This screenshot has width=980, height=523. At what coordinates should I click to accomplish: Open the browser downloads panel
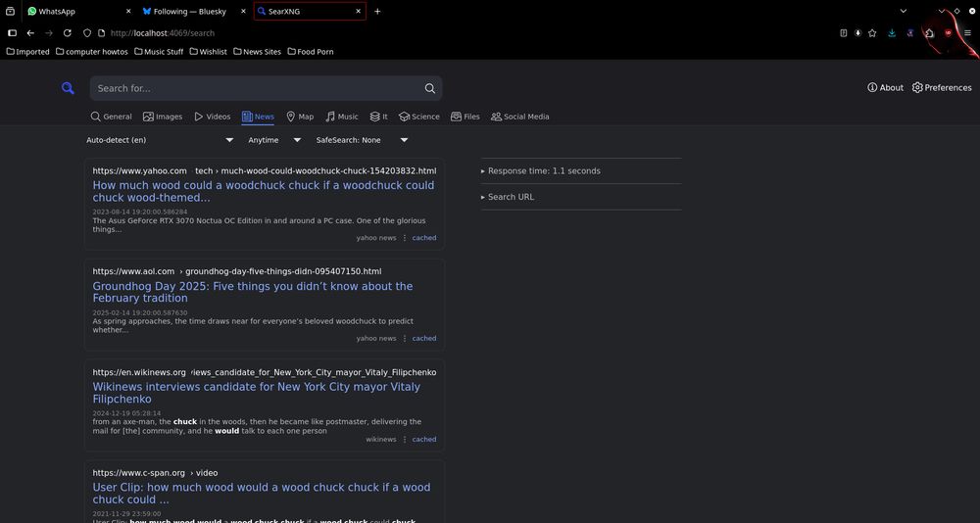pyautogui.click(x=892, y=33)
